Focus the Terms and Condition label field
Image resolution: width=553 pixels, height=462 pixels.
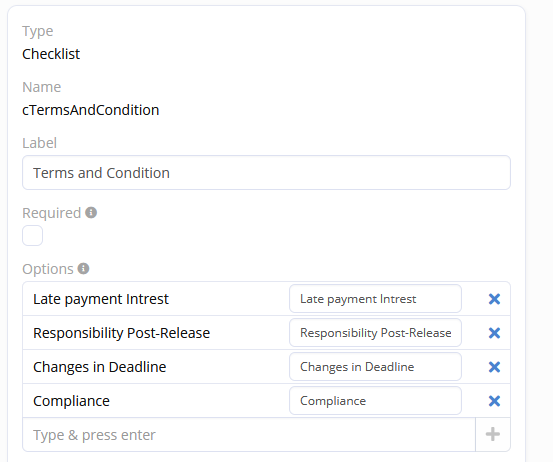click(266, 173)
